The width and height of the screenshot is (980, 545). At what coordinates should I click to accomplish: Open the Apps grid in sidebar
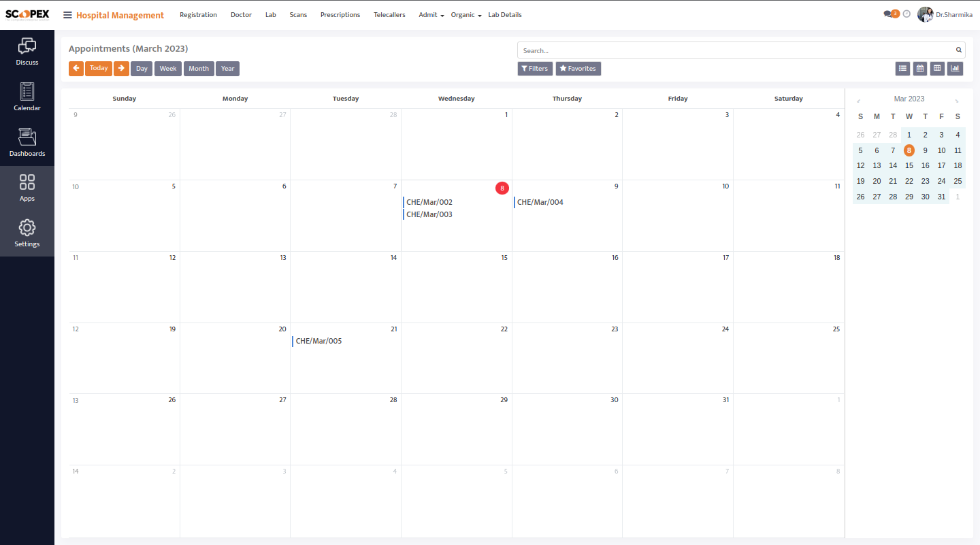(x=27, y=188)
